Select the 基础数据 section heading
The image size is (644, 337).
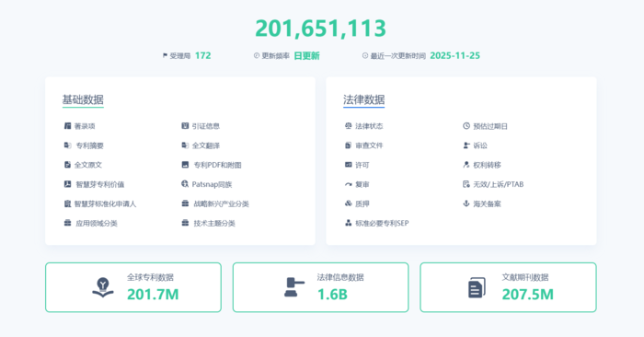(83, 99)
